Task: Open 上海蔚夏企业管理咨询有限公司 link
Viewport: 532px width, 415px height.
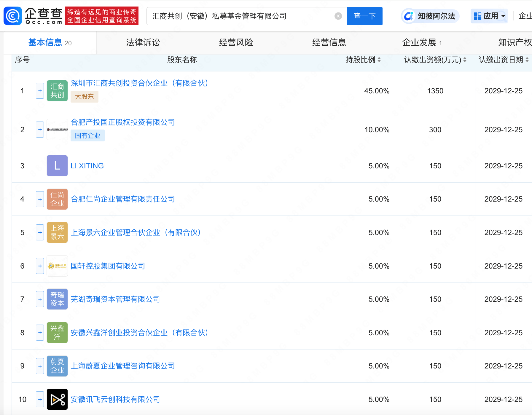Action: click(123, 366)
